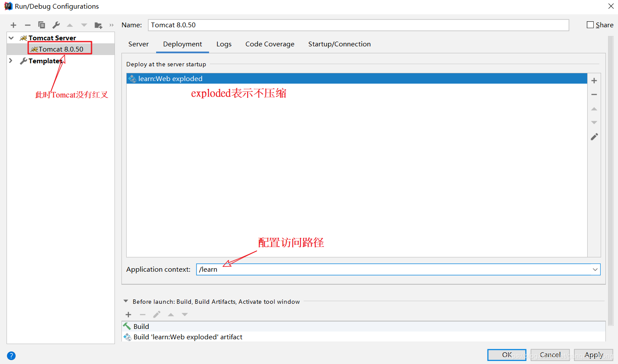This screenshot has height=364, width=618.
Task: Select the Deployment tab
Action: [183, 44]
